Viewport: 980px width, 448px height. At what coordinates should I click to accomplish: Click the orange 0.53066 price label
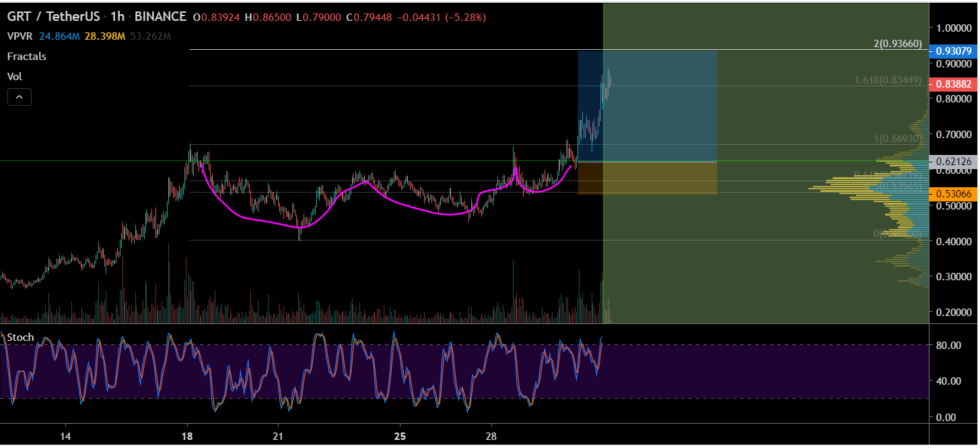pyautogui.click(x=955, y=193)
